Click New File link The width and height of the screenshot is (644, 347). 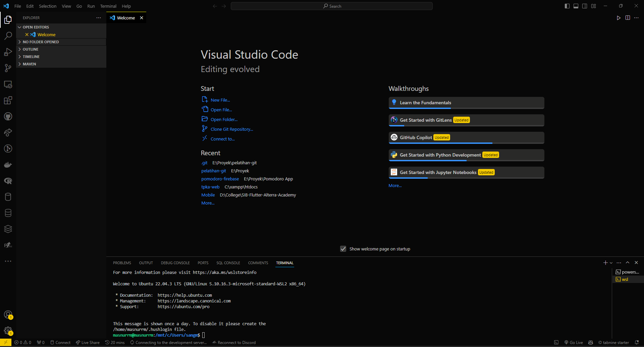pos(220,100)
